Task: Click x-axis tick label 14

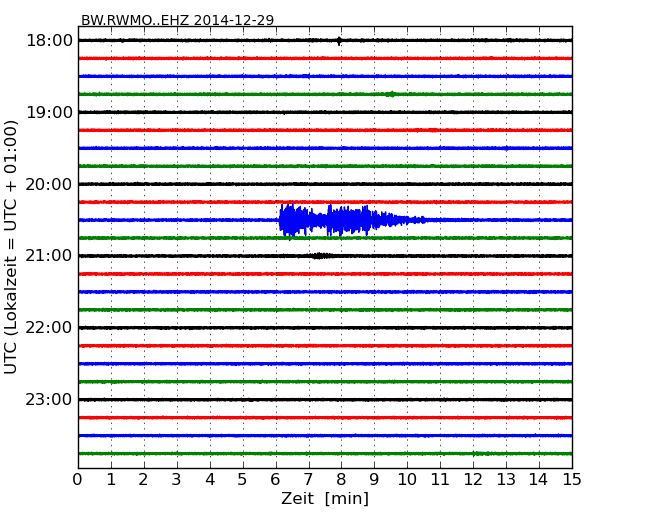Action: click(x=539, y=479)
